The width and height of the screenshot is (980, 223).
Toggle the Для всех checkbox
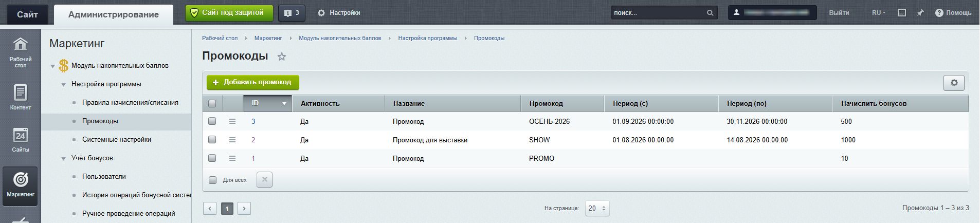[212, 180]
